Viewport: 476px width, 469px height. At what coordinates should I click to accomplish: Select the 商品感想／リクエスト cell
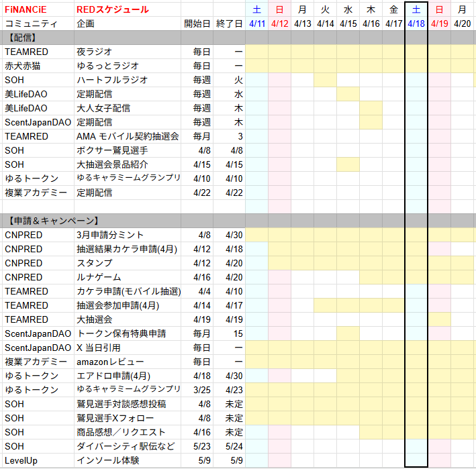coord(128,432)
